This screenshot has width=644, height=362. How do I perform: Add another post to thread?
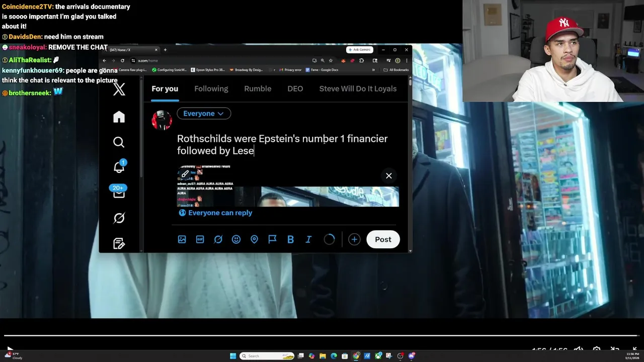point(354,239)
